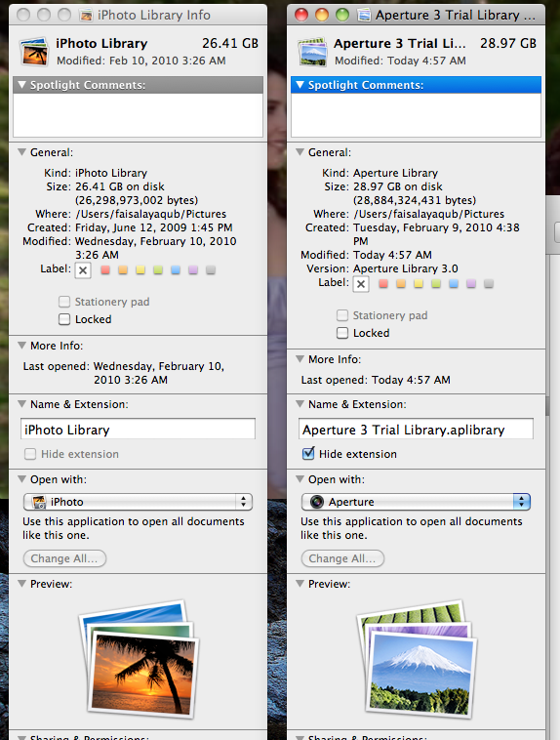560x740 pixels.
Task: Click the iPhoto large preview image
Action: coord(140,659)
